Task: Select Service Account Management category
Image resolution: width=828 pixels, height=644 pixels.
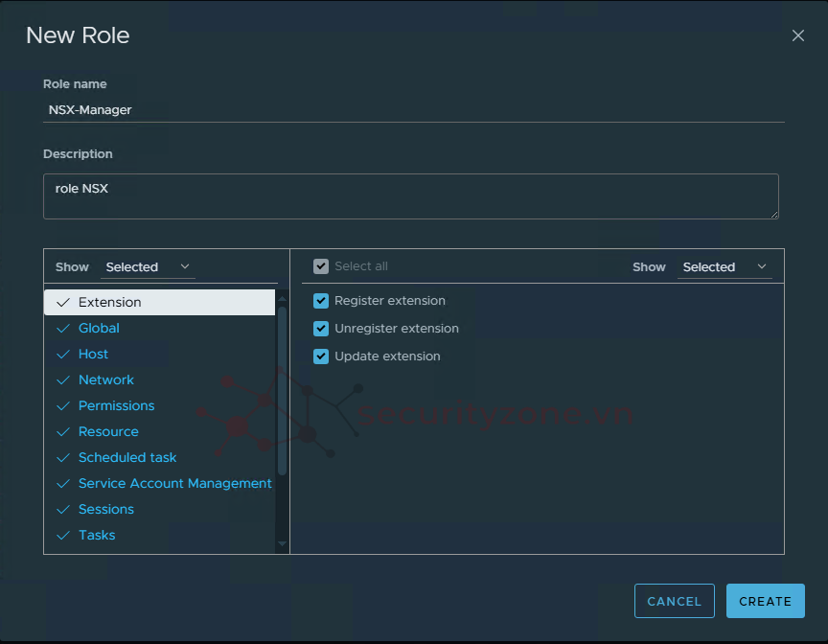Action: [x=174, y=484]
